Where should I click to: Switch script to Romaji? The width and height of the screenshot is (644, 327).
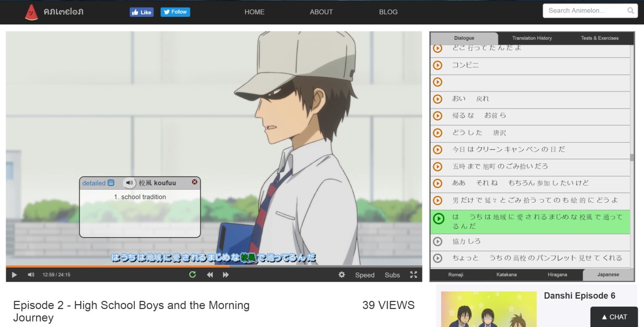[456, 275]
